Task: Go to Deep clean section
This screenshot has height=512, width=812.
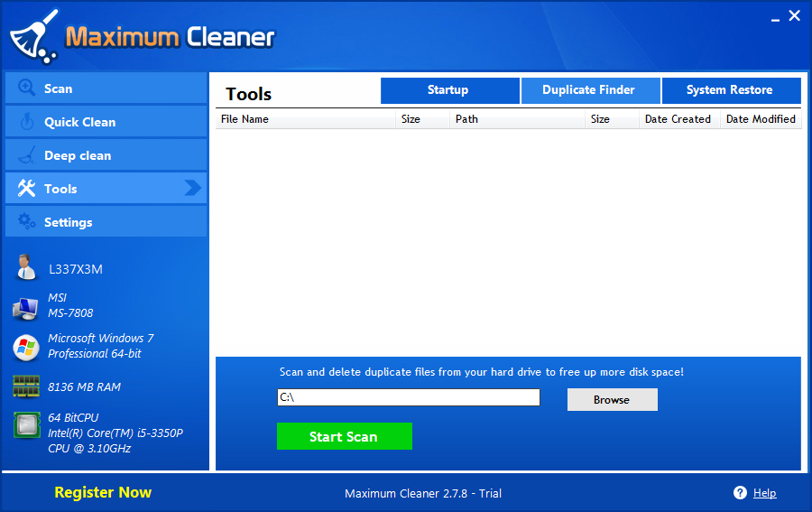Action: click(x=106, y=155)
